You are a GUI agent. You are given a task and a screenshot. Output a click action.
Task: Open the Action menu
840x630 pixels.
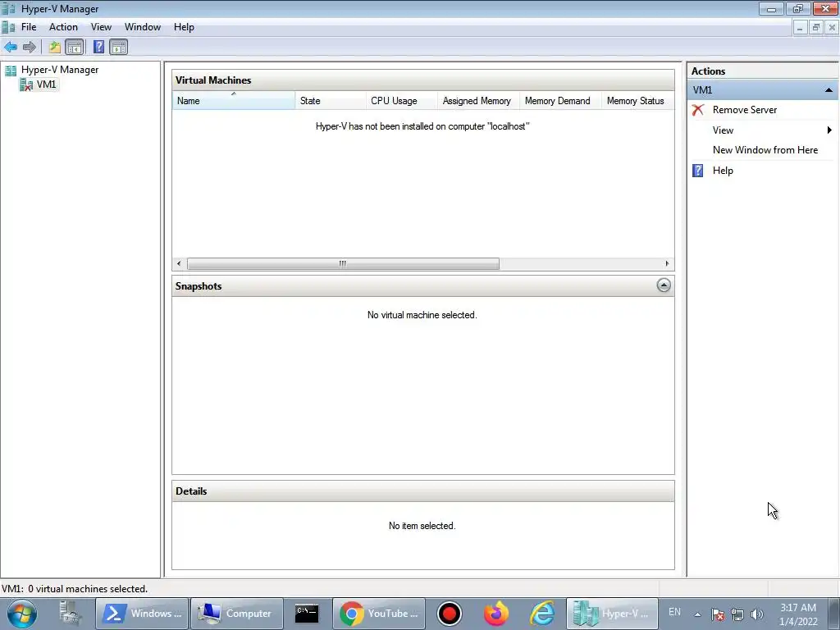coord(63,27)
